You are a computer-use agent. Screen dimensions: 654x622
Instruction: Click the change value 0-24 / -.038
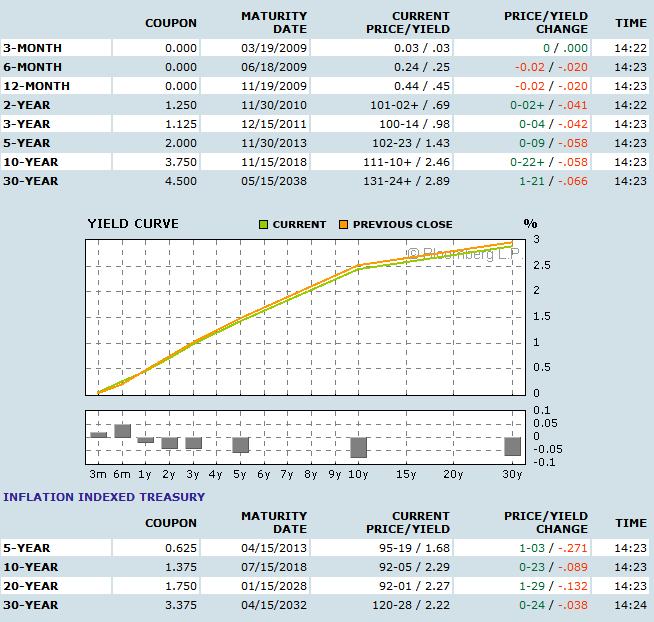(x=553, y=605)
